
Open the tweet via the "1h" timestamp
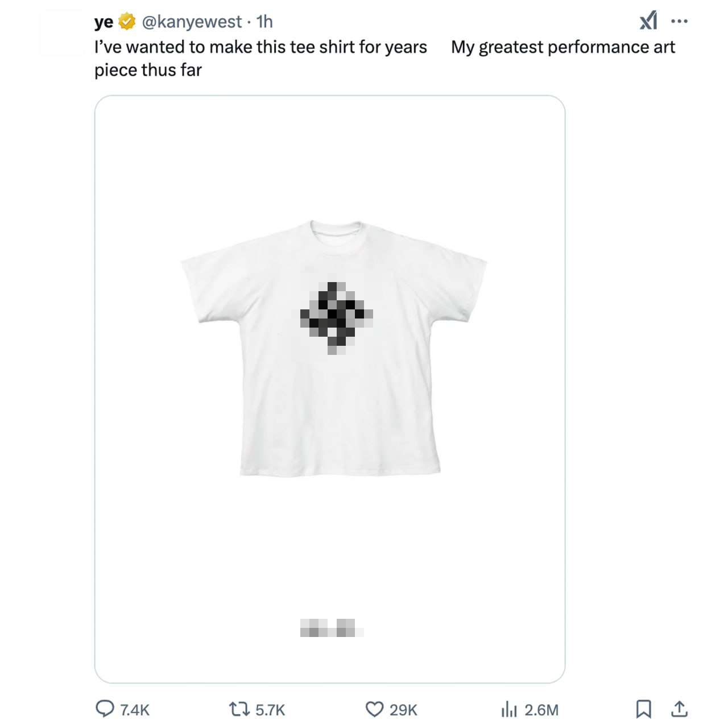[264, 22]
